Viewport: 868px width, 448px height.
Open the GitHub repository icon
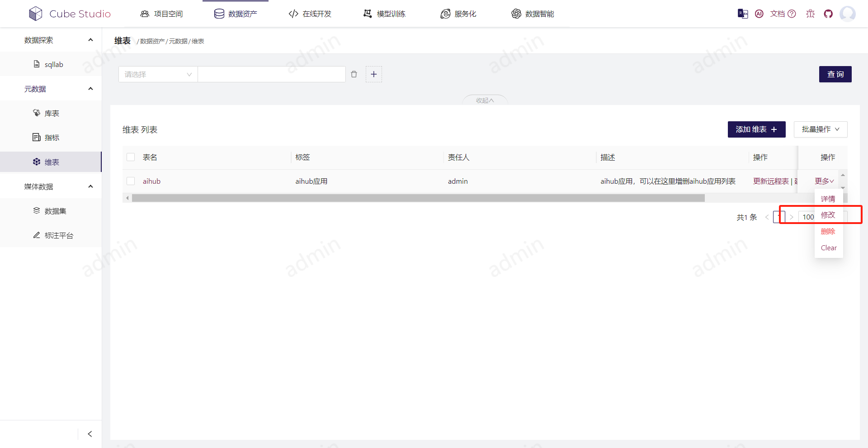829,14
